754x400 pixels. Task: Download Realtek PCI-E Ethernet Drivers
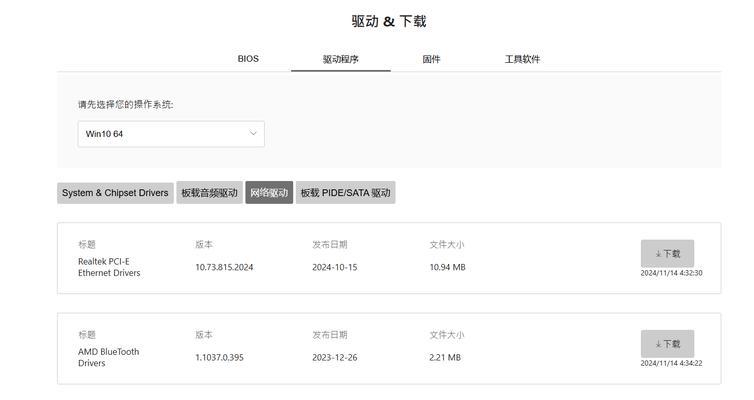click(667, 253)
